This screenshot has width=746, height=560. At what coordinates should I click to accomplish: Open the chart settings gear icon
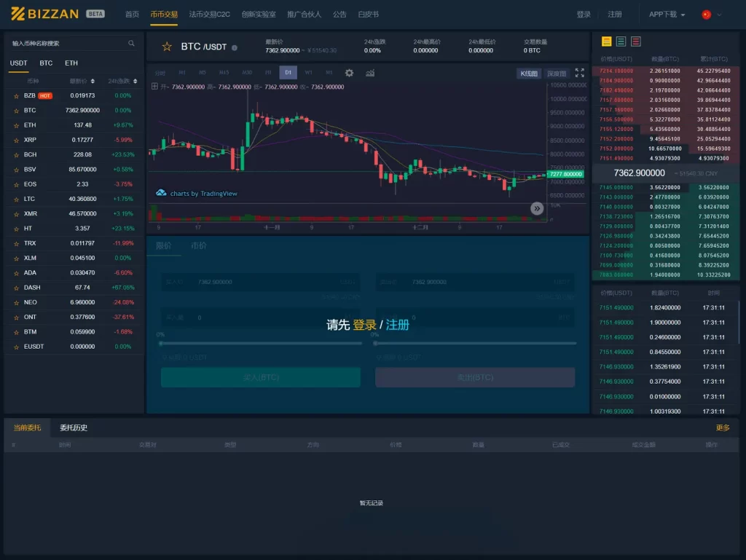348,74
